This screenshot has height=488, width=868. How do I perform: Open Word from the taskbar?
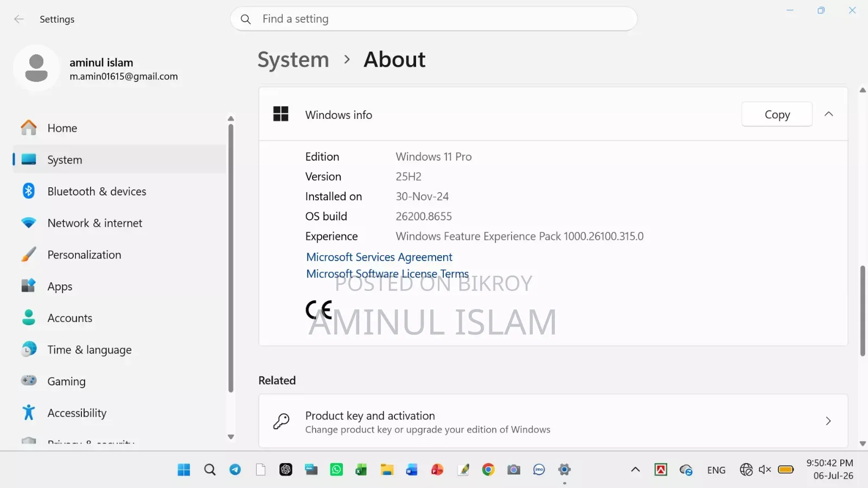412,470
